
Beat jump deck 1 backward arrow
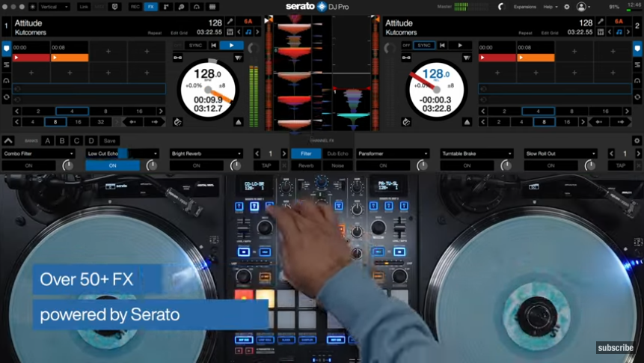132,122
